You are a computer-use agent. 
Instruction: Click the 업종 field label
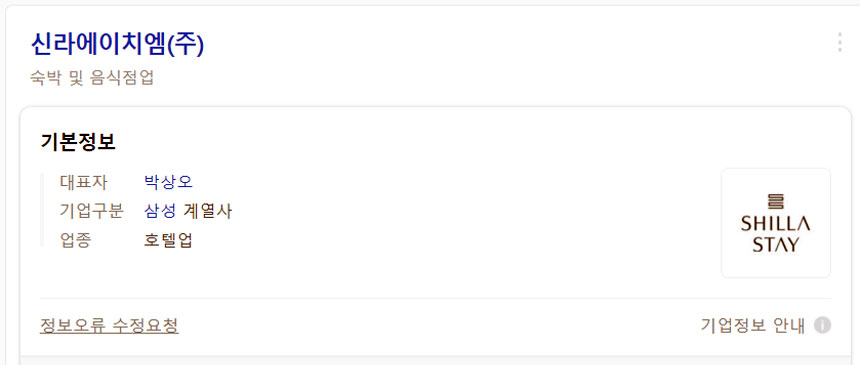click(75, 240)
